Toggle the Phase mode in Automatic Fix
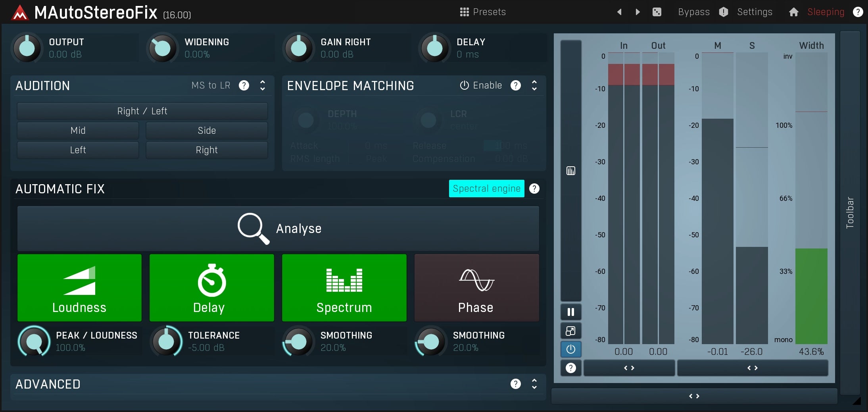868x412 pixels. 476,288
